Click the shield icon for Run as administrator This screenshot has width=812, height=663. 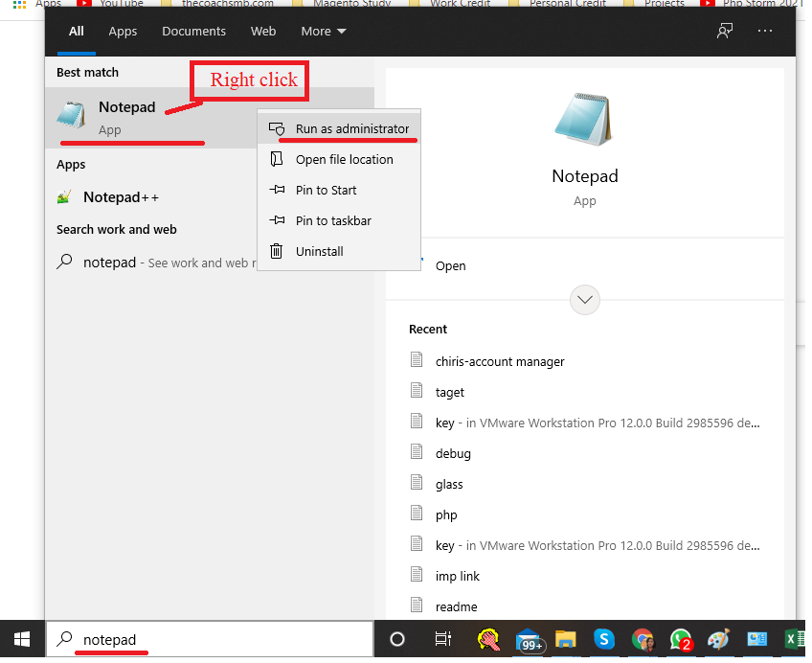pos(277,128)
